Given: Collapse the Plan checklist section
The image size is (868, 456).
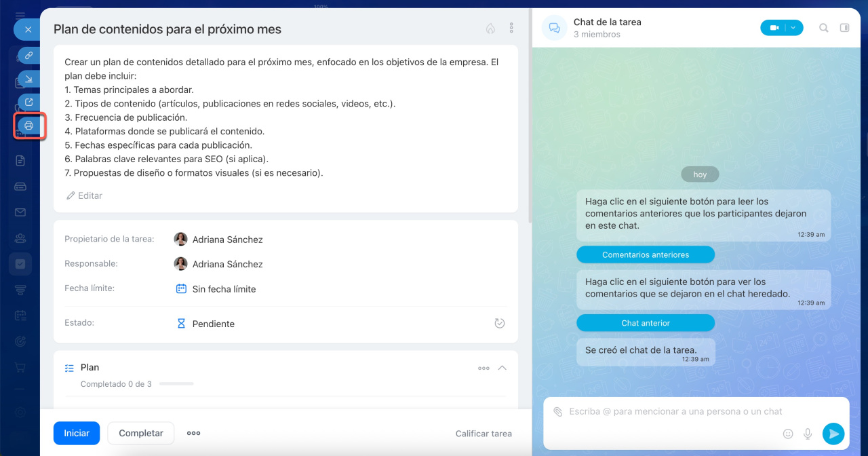Looking at the screenshot, I should coord(502,368).
